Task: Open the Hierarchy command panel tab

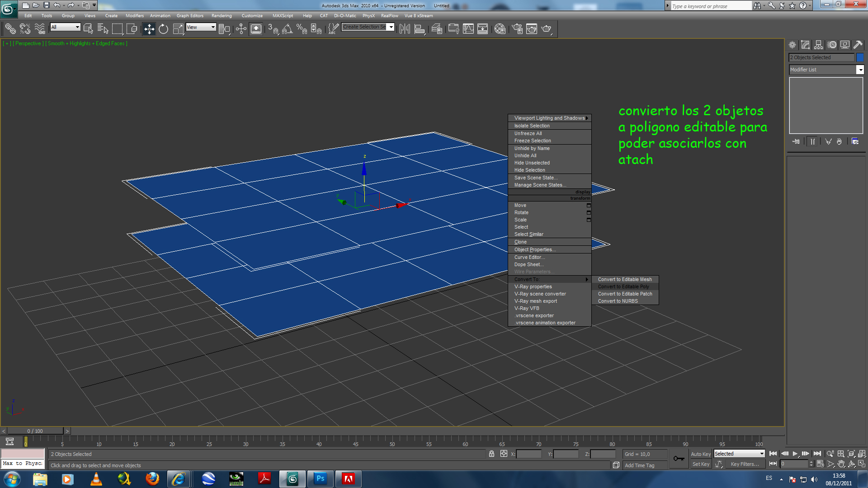Action: pos(818,45)
